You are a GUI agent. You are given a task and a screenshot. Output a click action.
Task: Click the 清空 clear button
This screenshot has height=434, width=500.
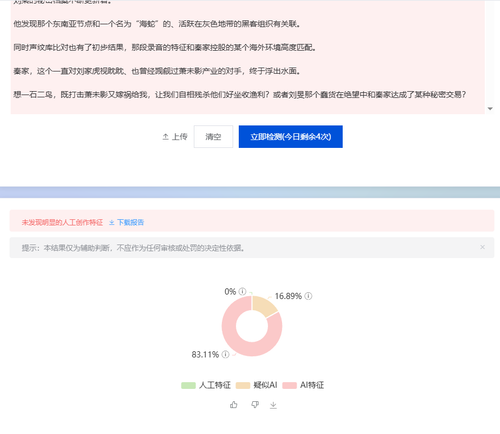(x=213, y=137)
